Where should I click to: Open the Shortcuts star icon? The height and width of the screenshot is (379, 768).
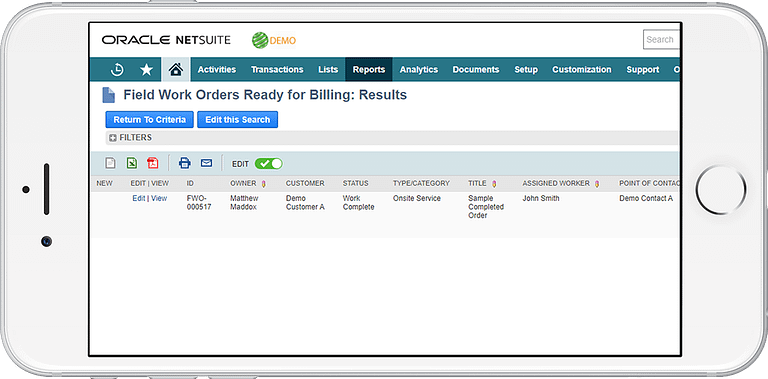(x=146, y=70)
